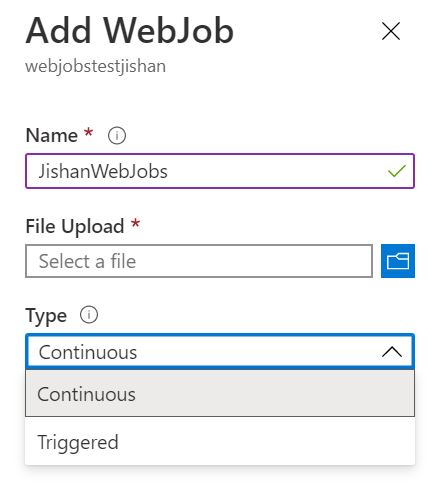The image size is (445, 497).
Task: Focus the JishanWebJobs name field
Action: [220, 171]
